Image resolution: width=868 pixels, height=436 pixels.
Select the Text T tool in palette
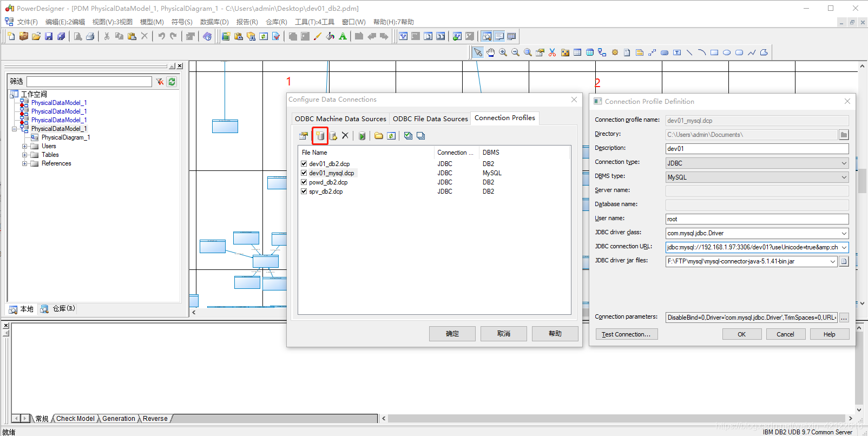677,52
